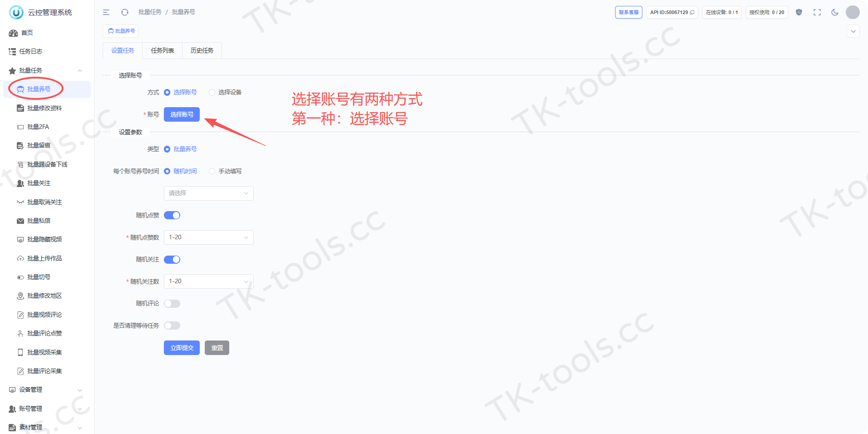Open 任务日志 list icon in sidebar
The image size is (868, 434).
pos(13,51)
